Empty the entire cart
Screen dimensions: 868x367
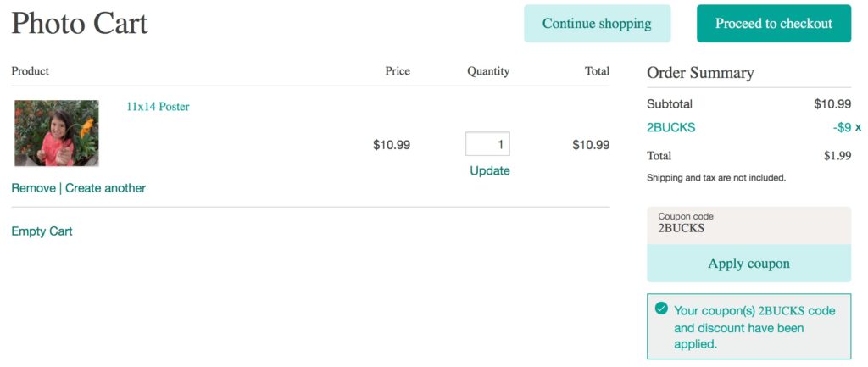tap(42, 231)
